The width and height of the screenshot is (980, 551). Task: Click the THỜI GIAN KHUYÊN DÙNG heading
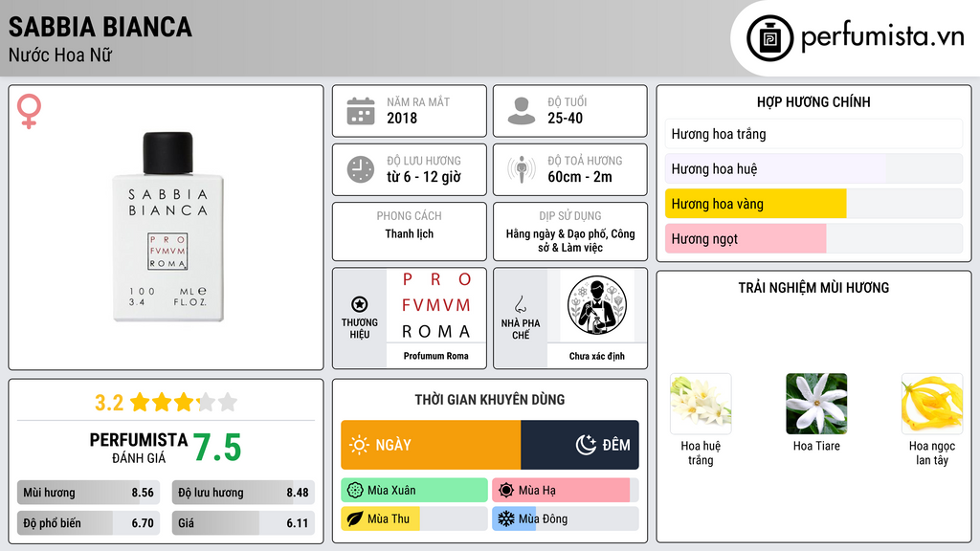(490, 399)
